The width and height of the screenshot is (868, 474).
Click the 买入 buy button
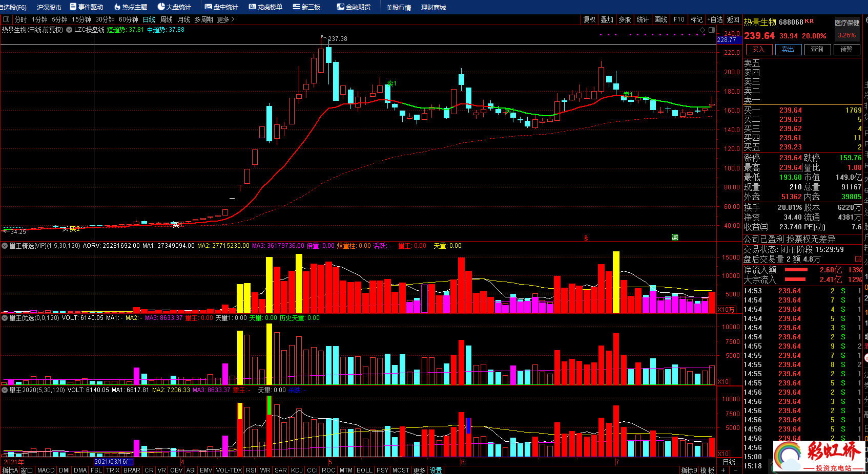point(759,49)
